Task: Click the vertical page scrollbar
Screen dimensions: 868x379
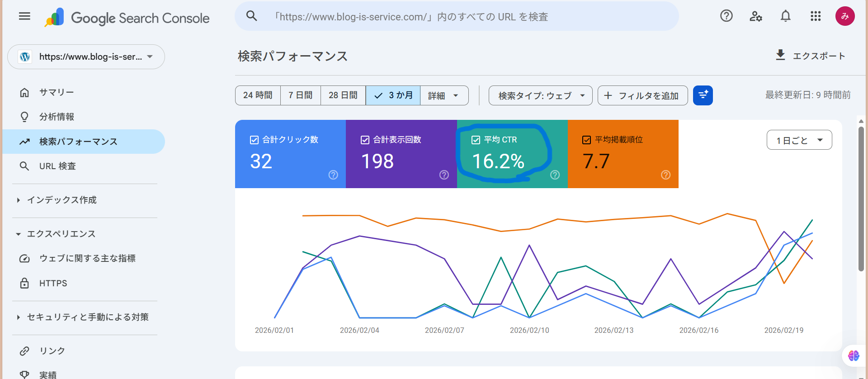Action: click(x=861, y=199)
